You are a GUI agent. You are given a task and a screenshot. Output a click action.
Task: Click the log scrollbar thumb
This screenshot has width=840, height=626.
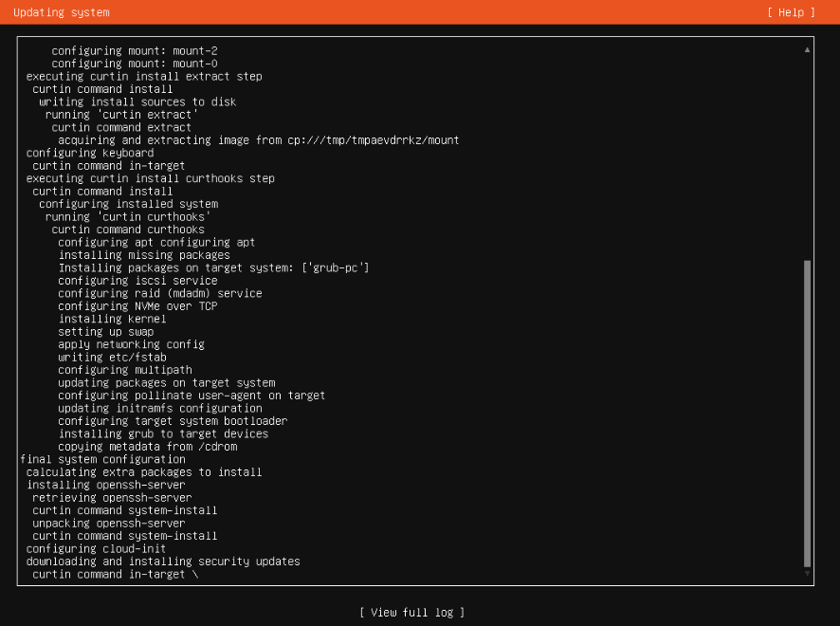pos(807,413)
